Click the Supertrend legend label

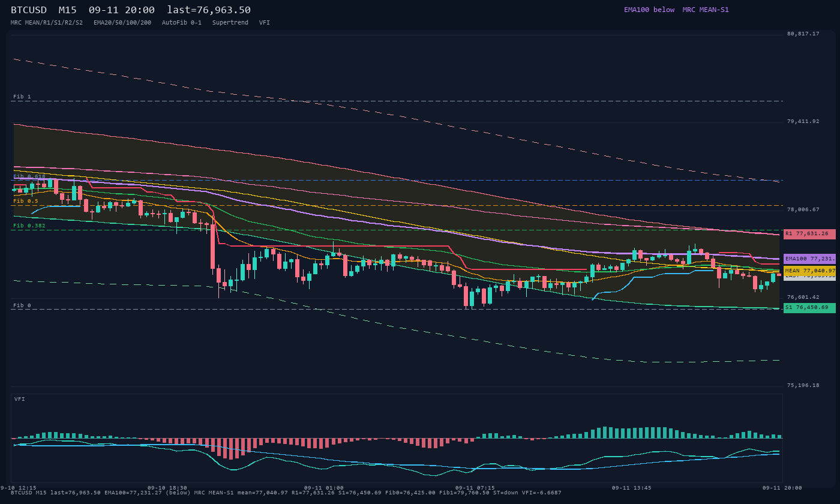tap(230, 23)
